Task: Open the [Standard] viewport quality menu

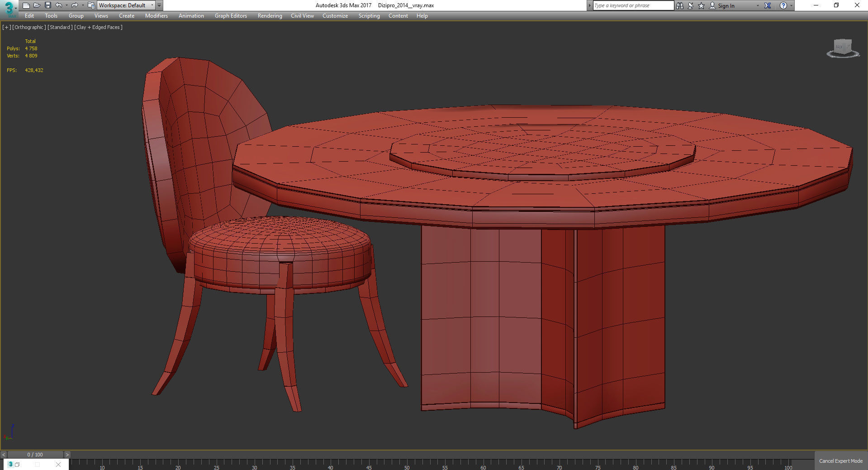Action: [x=60, y=27]
